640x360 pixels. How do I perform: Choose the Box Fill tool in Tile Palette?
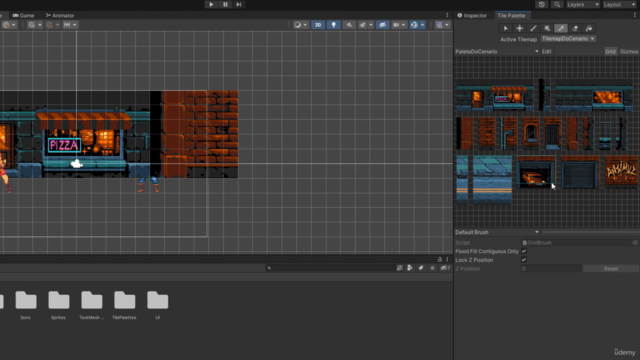[x=547, y=29]
